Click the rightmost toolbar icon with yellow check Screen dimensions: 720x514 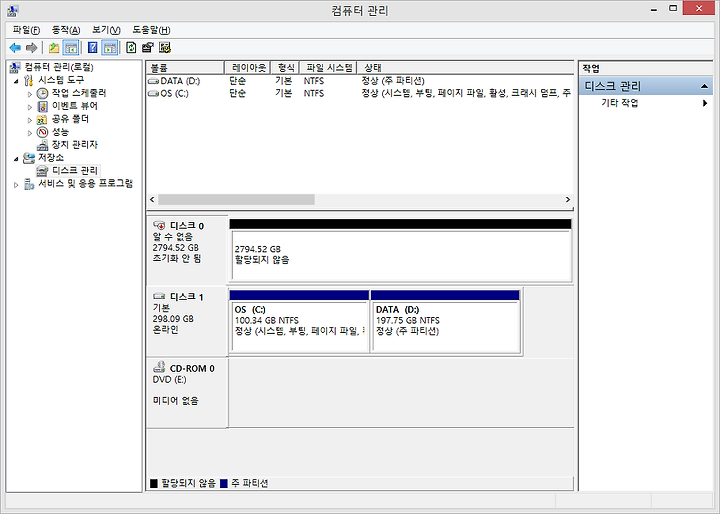click(x=165, y=47)
